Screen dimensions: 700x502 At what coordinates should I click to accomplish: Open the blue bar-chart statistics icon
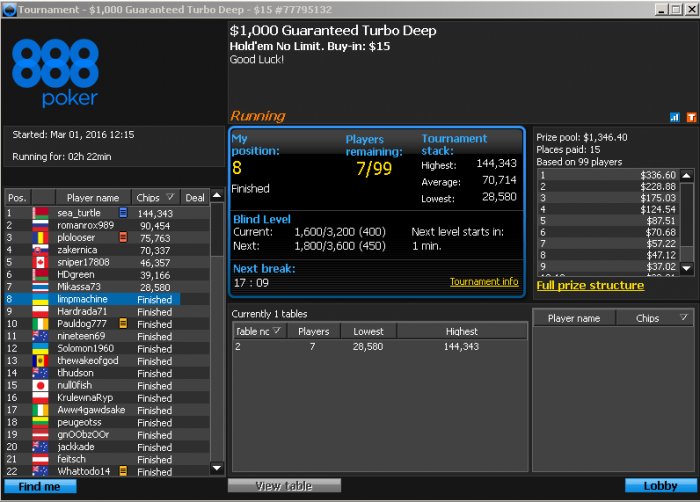(675, 117)
